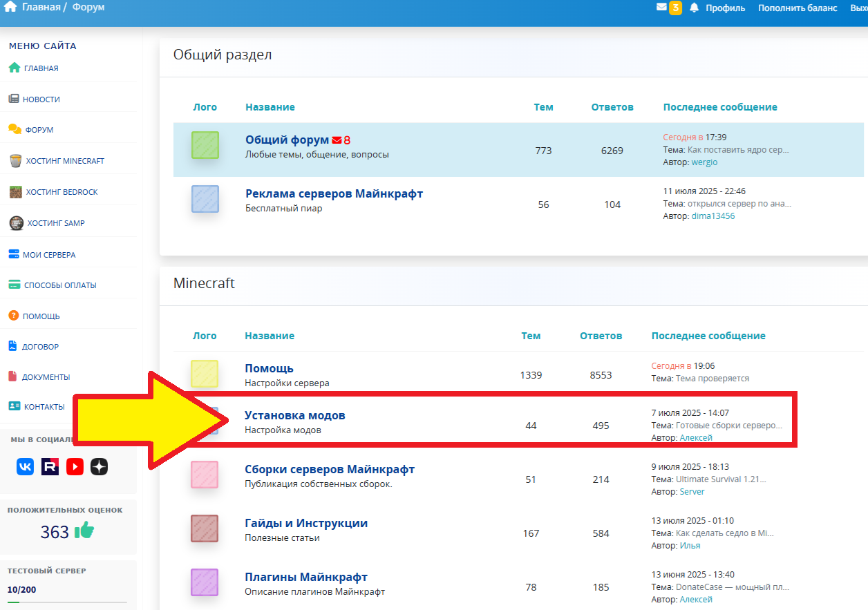Open author wergio's profile link
The width and height of the screenshot is (868, 610).
(x=706, y=162)
